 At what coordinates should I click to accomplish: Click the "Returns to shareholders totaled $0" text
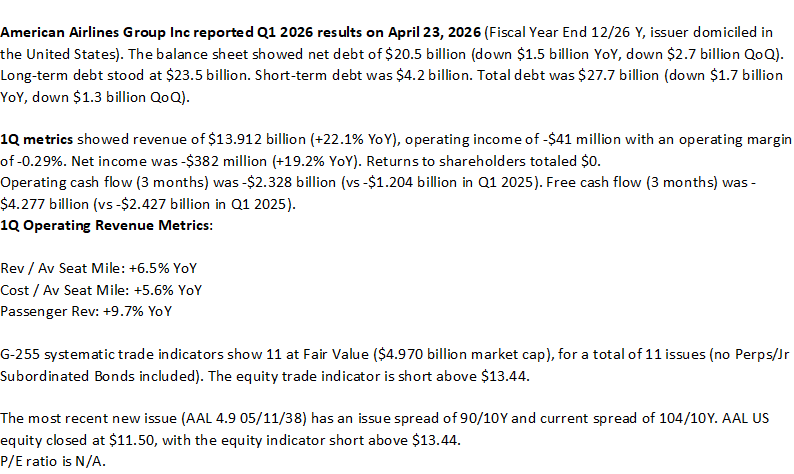point(483,161)
